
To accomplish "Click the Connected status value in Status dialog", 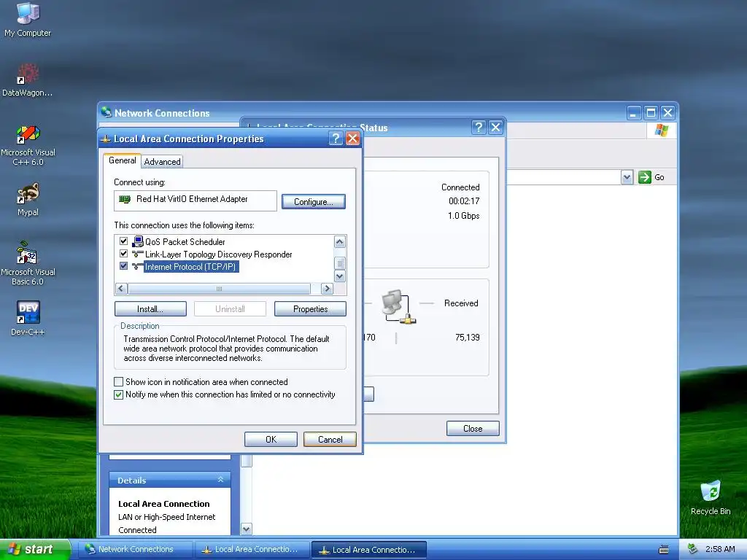I will [460, 187].
